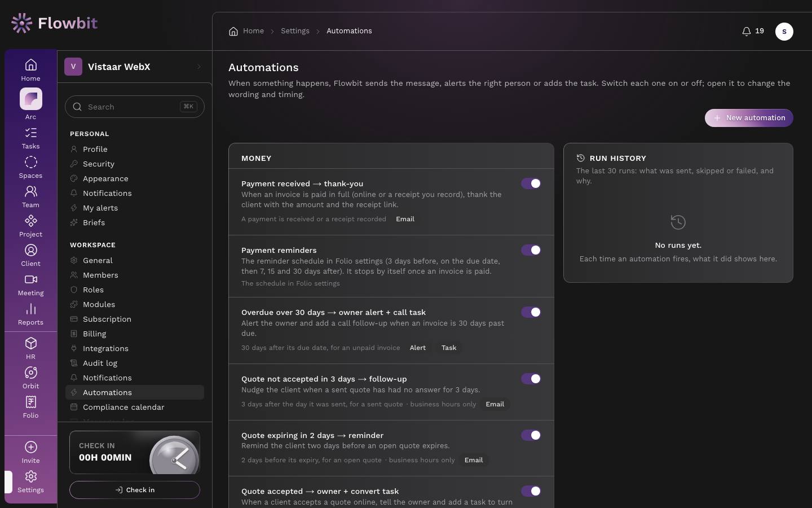
Task: Open the Meeting module
Action: (x=30, y=285)
